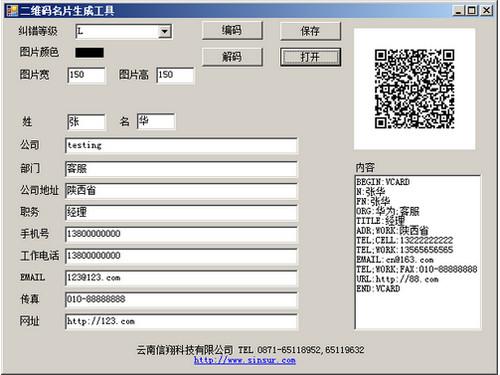Image resolution: width=500 pixels, height=375 pixels.
Task: Click the app icon in title bar
Action: click(x=12, y=10)
